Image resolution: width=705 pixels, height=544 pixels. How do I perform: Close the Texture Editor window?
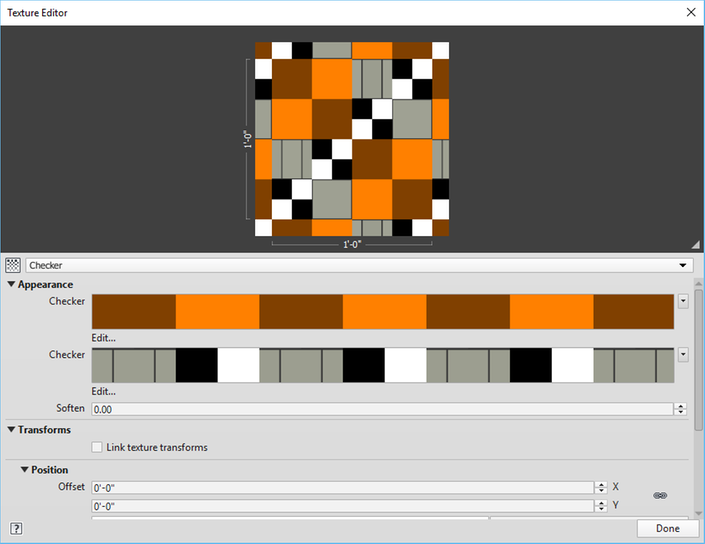690,12
